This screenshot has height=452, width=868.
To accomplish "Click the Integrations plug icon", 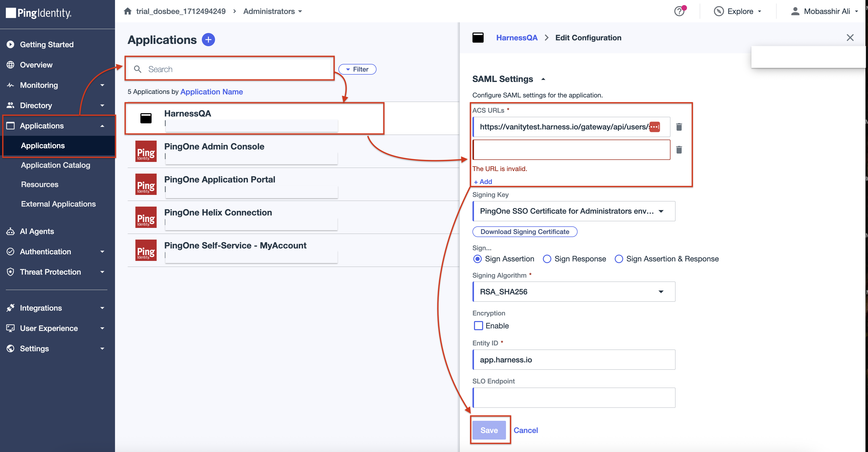I will tap(10, 308).
